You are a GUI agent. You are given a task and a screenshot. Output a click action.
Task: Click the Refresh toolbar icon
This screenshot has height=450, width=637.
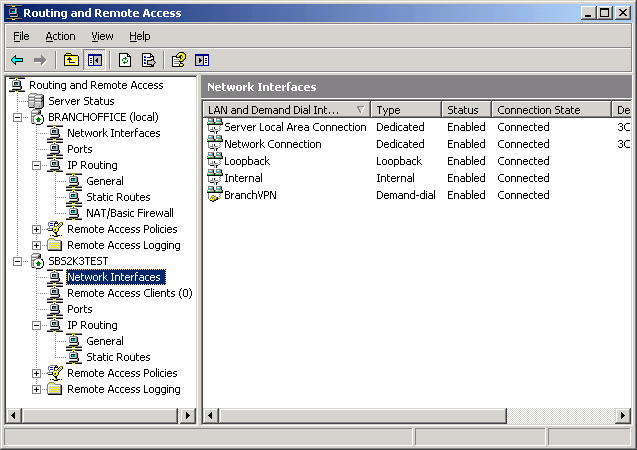(x=125, y=61)
